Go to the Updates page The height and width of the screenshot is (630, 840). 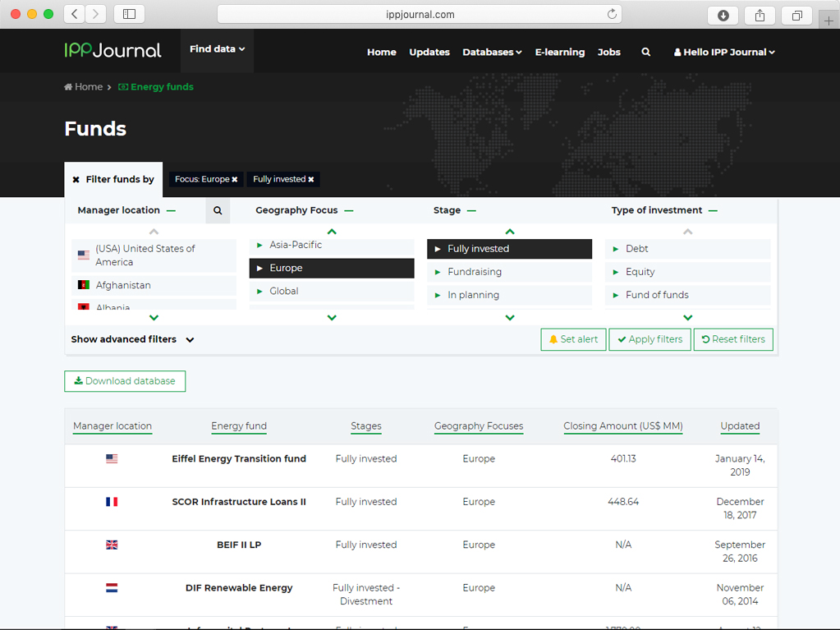[x=429, y=52]
